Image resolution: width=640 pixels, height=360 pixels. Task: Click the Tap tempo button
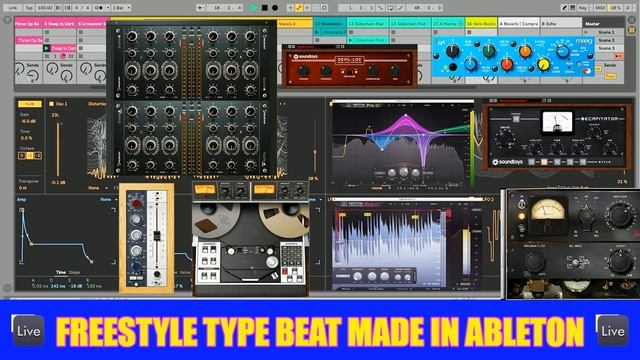(x=29, y=8)
